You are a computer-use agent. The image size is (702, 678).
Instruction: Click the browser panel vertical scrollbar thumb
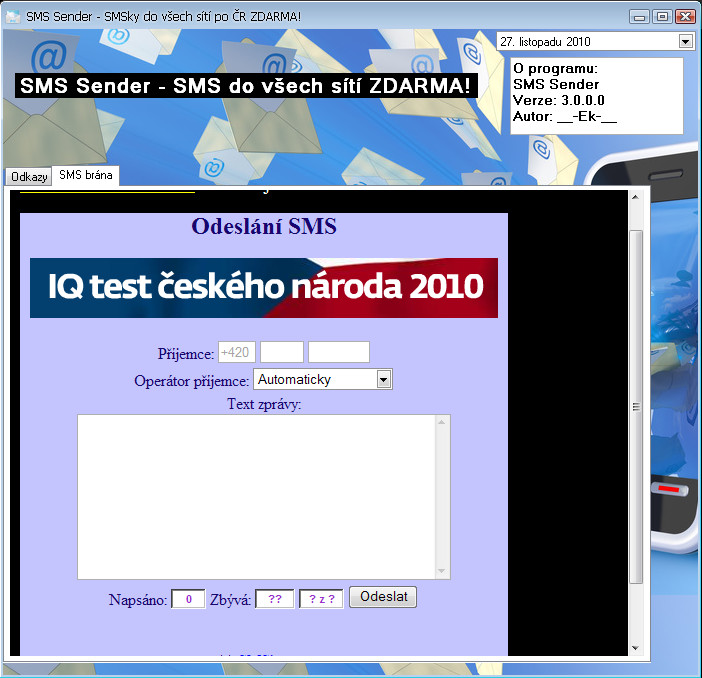point(636,407)
